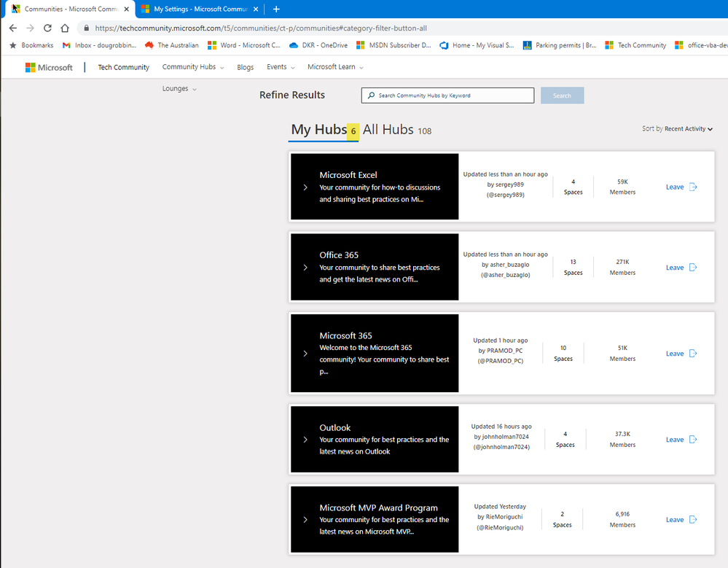Image resolution: width=728 pixels, height=568 pixels.
Task: Click the 271K Members count
Action: tap(622, 267)
